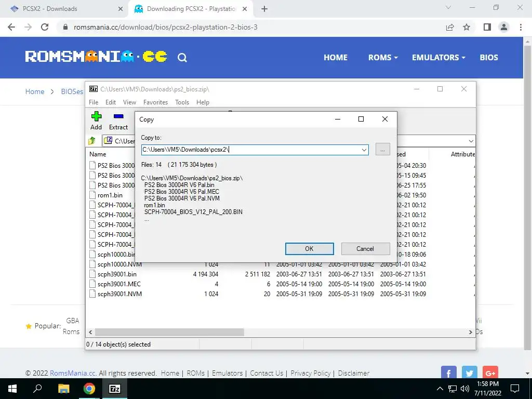Close the PCSX2 - Downloads tab
Image resolution: width=532 pixels, height=399 pixels.
(x=121, y=9)
